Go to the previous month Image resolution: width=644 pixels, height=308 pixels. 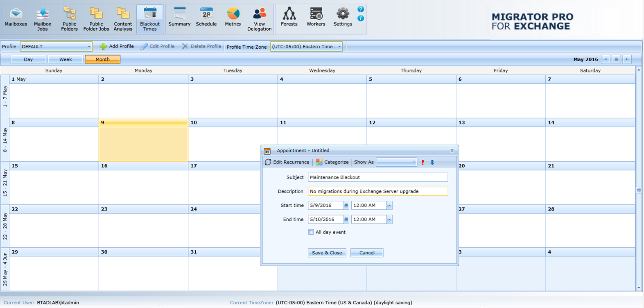tap(606, 59)
